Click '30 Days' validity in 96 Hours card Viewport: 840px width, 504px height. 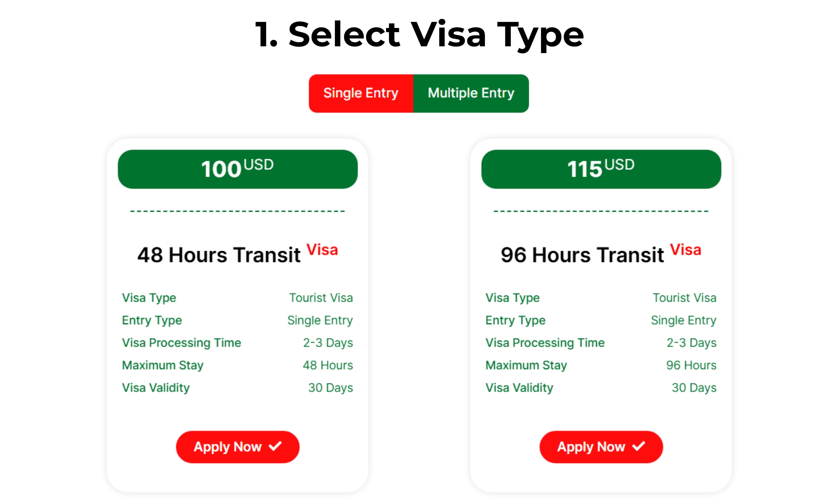click(x=694, y=388)
